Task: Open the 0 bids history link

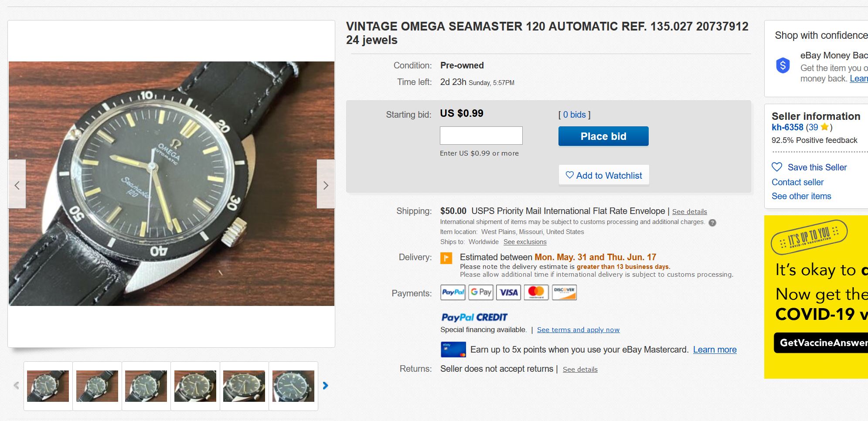Action: click(574, 115)
